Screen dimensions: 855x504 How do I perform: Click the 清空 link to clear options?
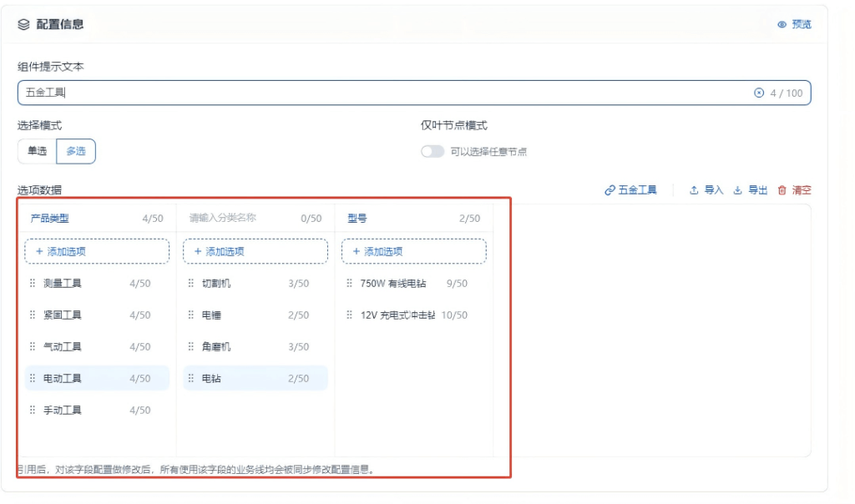(x=802, y=190)
